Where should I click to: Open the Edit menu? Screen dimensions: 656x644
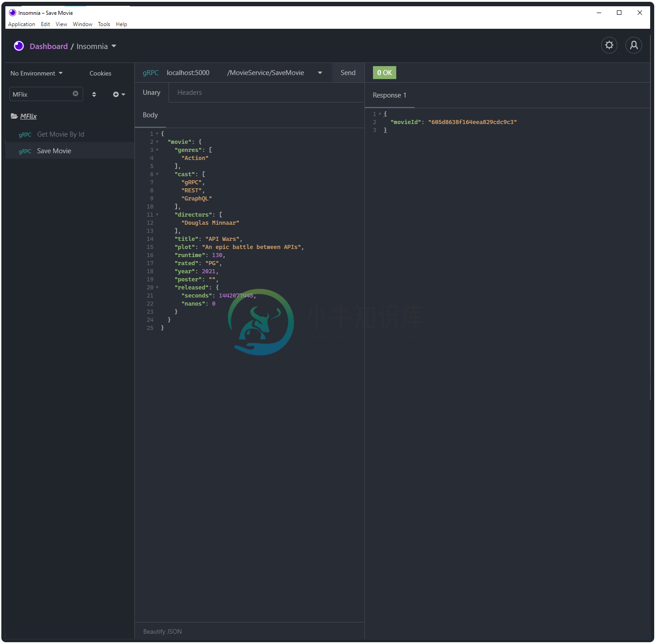point(45,24)
